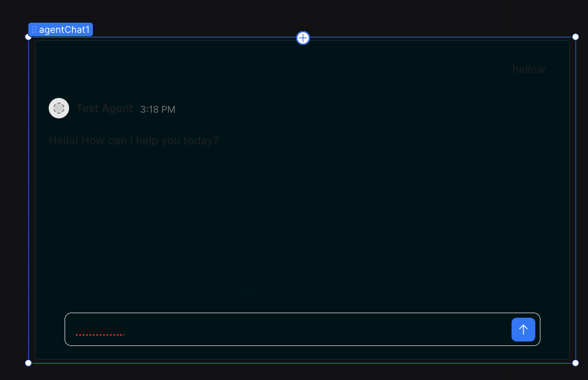Click the misspelled 'asdfasdfa' text in input
This screenshot has width=588, height=380.
100,331
